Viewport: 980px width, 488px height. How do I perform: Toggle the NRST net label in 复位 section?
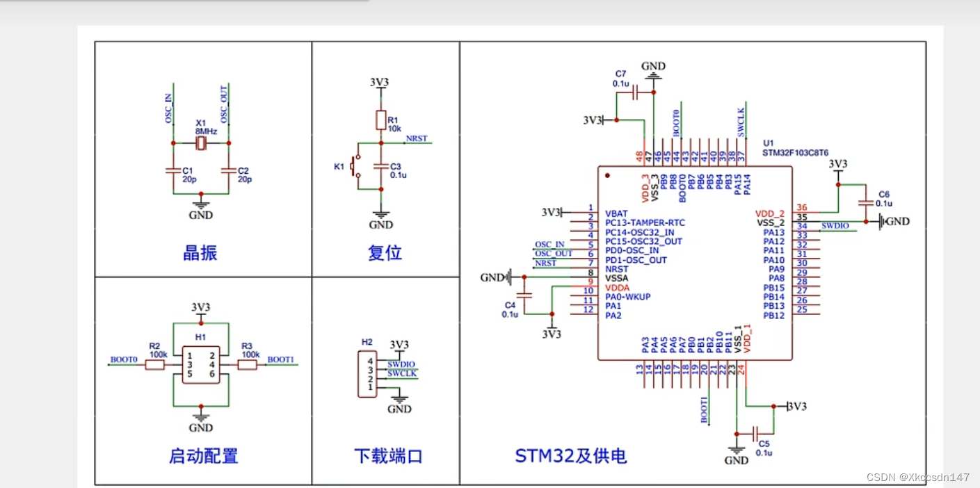coord(416,138)
